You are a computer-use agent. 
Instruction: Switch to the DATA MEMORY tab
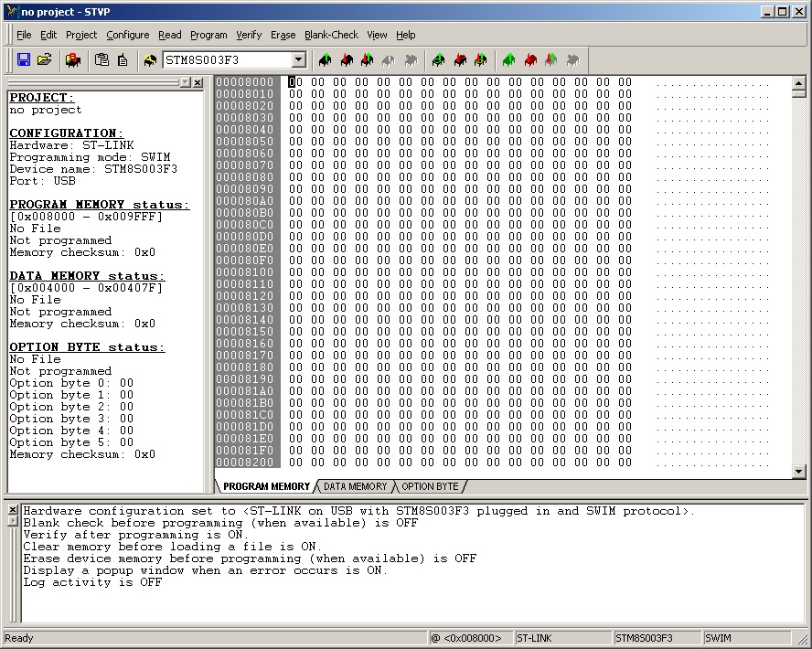point(355,486)
